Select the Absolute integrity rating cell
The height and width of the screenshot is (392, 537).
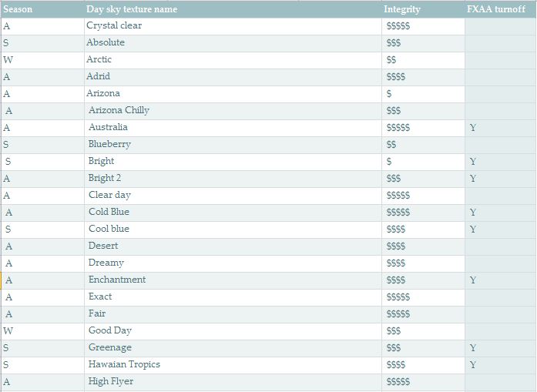point(423,43)
